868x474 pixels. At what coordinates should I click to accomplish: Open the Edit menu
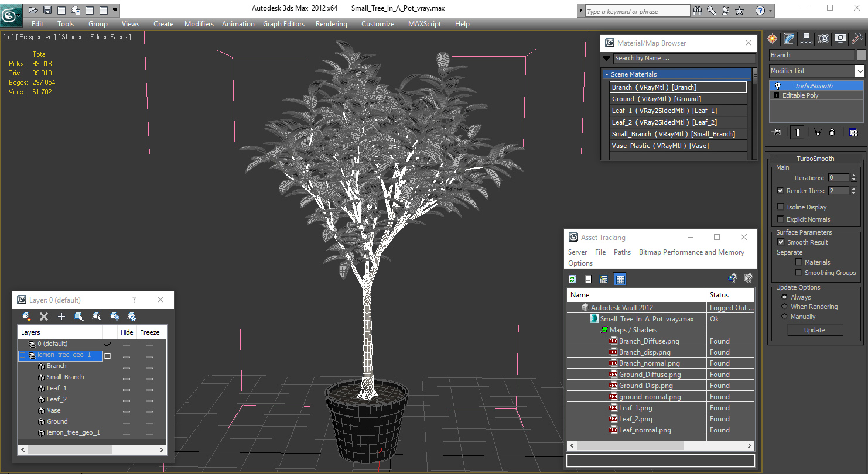37,24
